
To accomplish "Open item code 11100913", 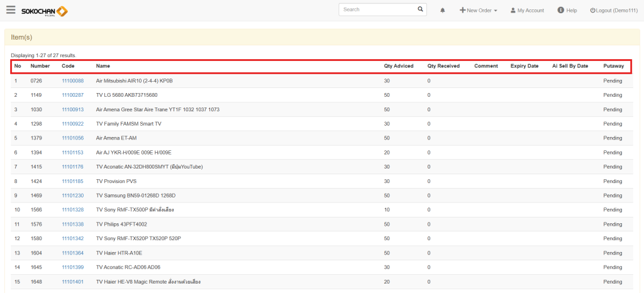I will tap(72, 109).
